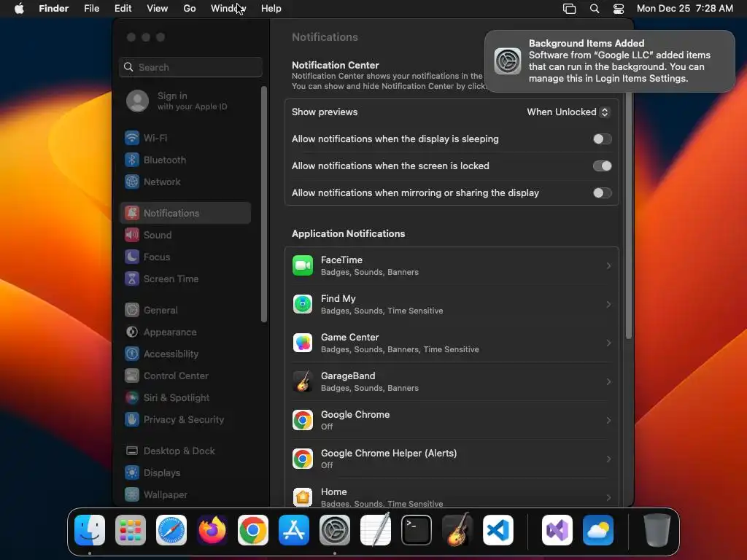
Task: Expand Google Chrome Helper (Alerts) chevron
Action: tap(608, 459)
